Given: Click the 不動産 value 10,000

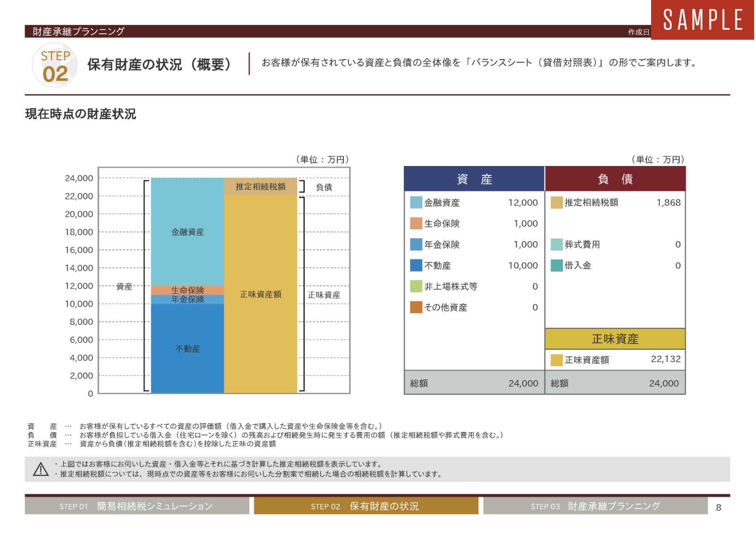Looking at the screenshot, I should click(x=523, y=265).
